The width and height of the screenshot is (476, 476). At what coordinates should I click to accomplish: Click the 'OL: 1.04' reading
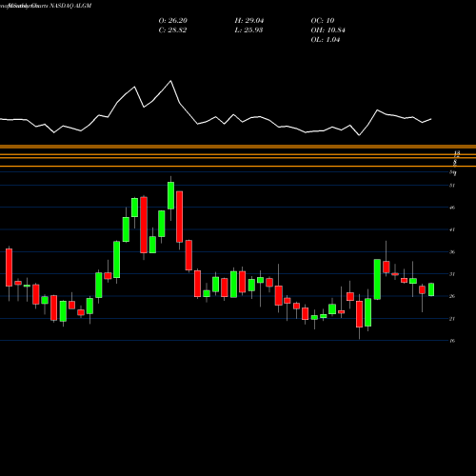point(326,40)
